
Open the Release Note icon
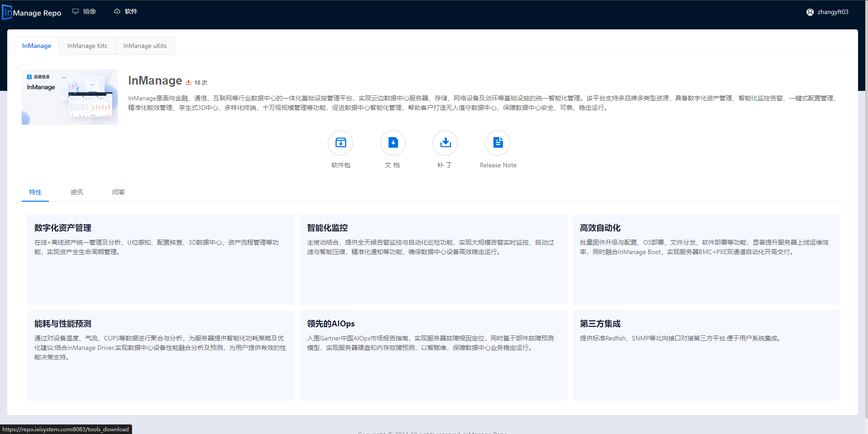coord(498,143)
